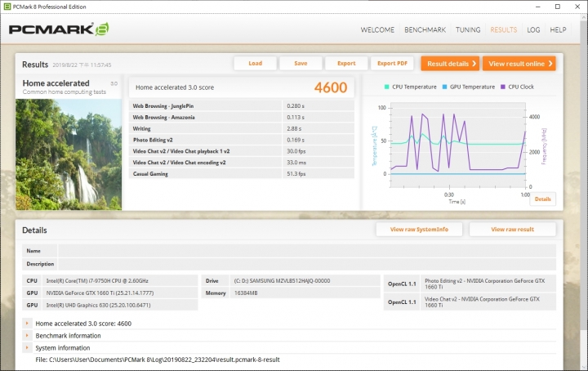588x371 pixels.
Task: Toggle the CPU Temperature legend swatch
Action: coord(387,86)
